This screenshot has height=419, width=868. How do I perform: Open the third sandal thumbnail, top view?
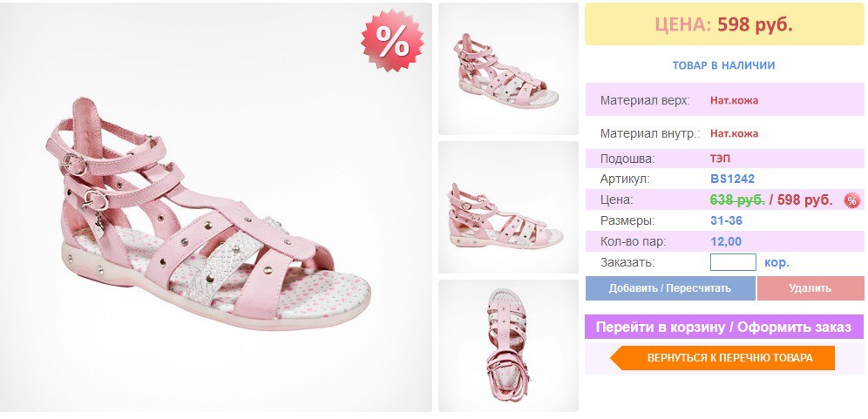[508, 345]
